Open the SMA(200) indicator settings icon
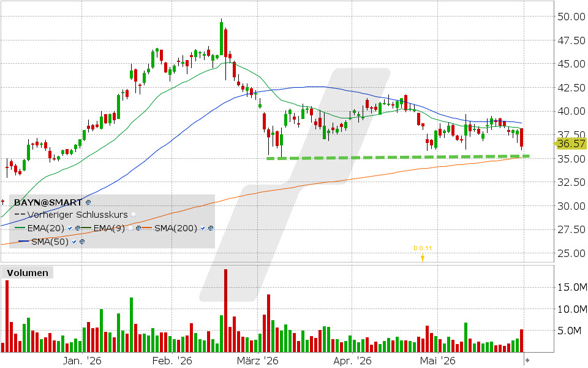This screenshot has width=588, height=368. point(211,228)
